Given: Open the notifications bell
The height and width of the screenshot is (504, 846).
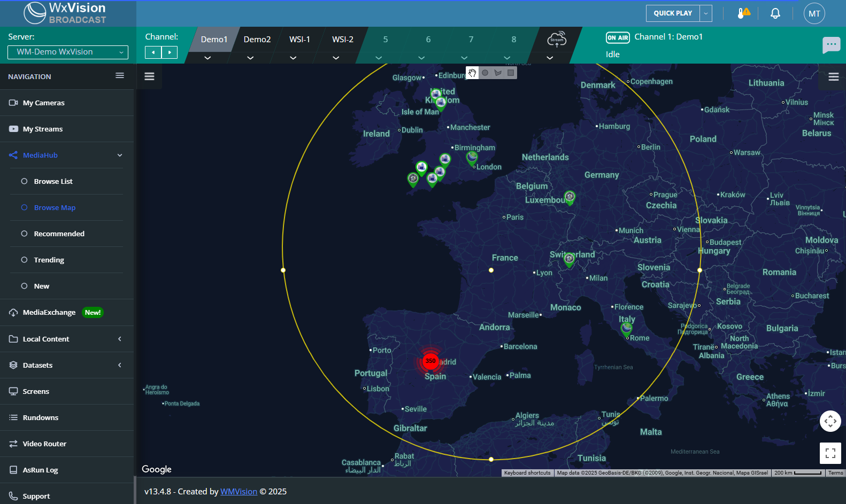Looking at the screenshot, I should (x=775, y=13).
